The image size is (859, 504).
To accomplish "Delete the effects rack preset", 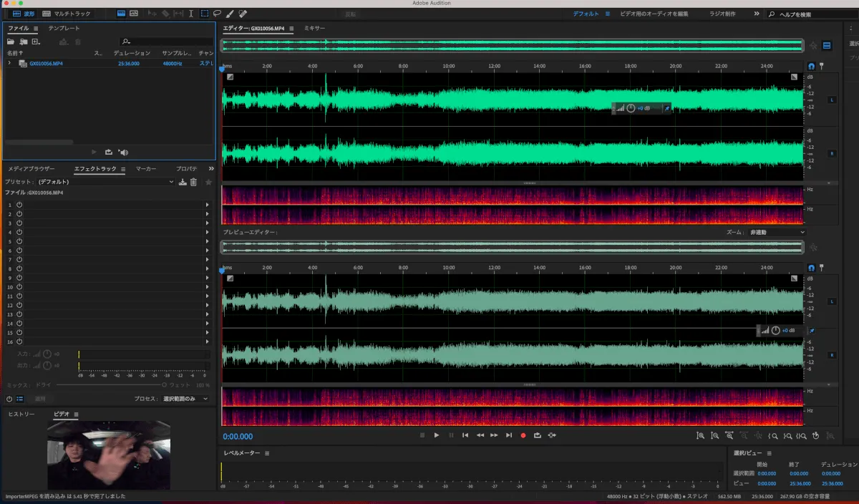I will point(193,182).
